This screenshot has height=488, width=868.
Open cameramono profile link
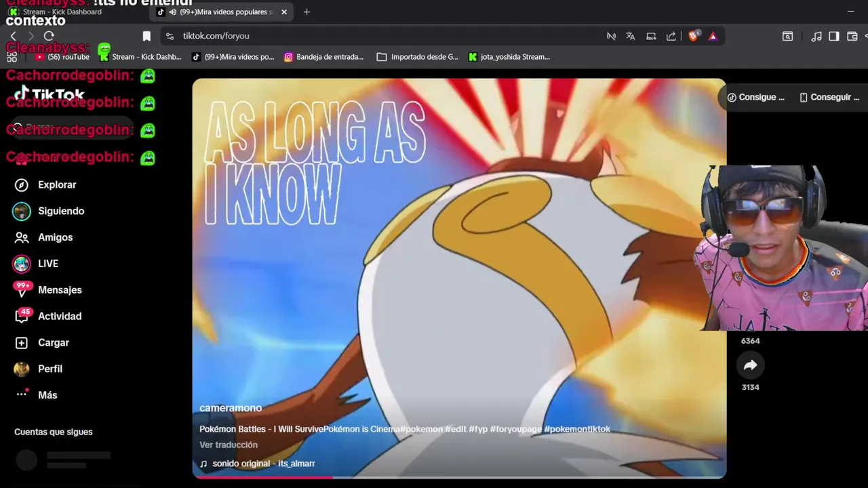231,408
